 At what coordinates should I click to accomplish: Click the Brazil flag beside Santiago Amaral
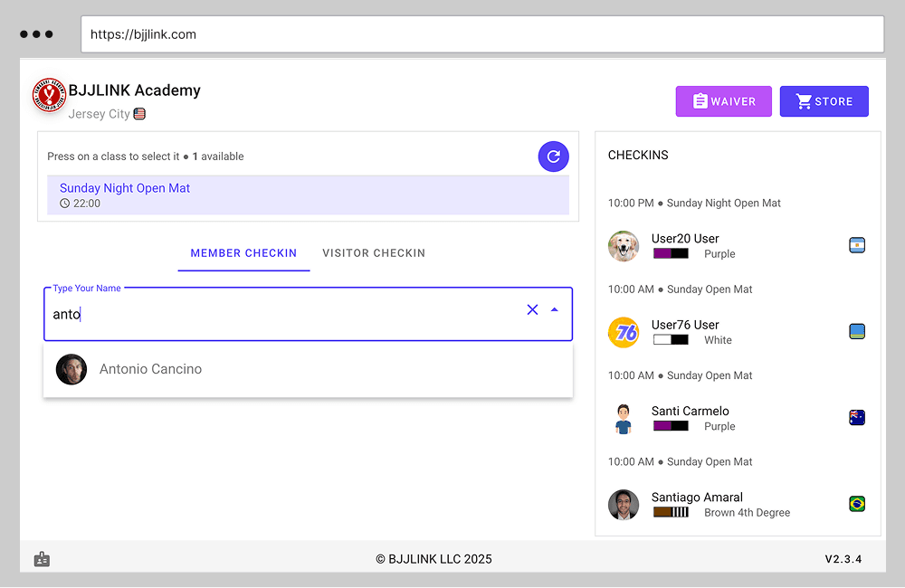click(x=856, y=503)
